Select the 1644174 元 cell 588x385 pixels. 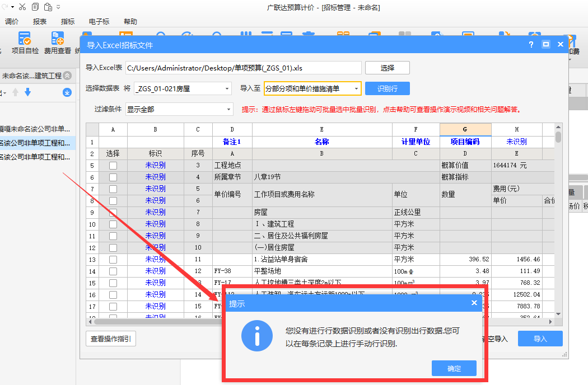(x=522, y=165)
